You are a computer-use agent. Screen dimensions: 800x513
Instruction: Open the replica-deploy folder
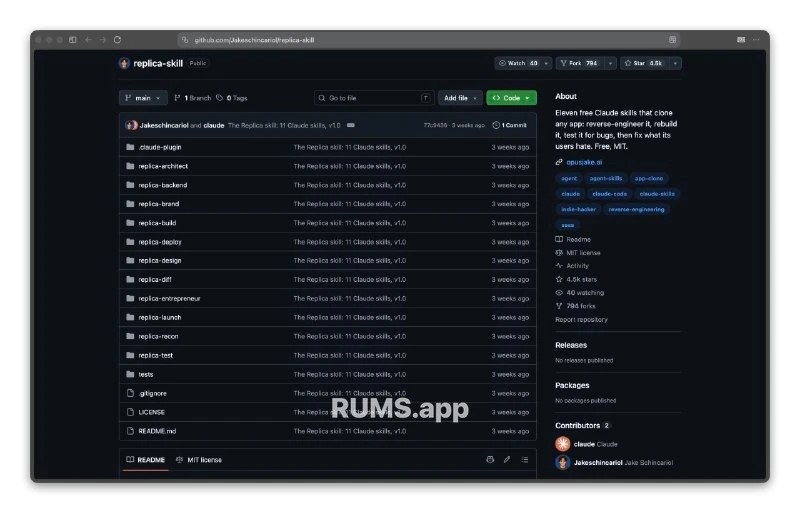[160, 241]
